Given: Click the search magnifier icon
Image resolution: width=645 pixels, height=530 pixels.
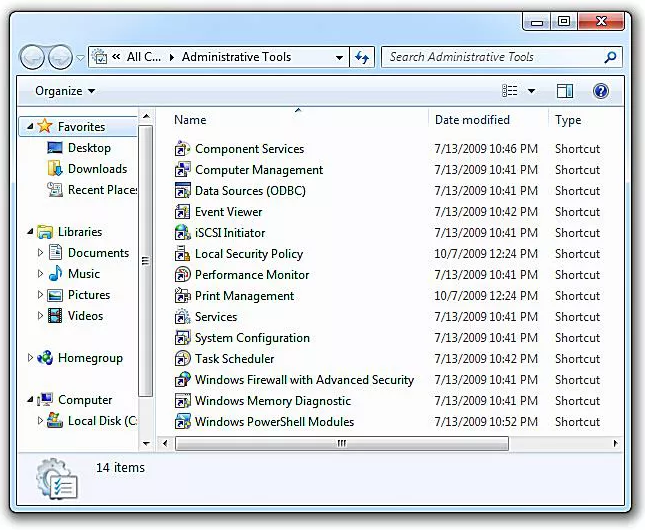Looking at the screenshot, I should 610,57.
